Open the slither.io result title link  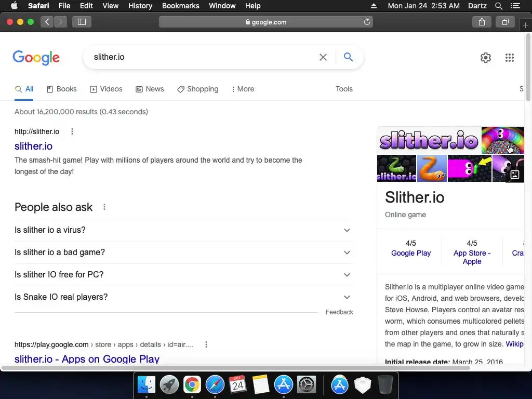point(33,146)
